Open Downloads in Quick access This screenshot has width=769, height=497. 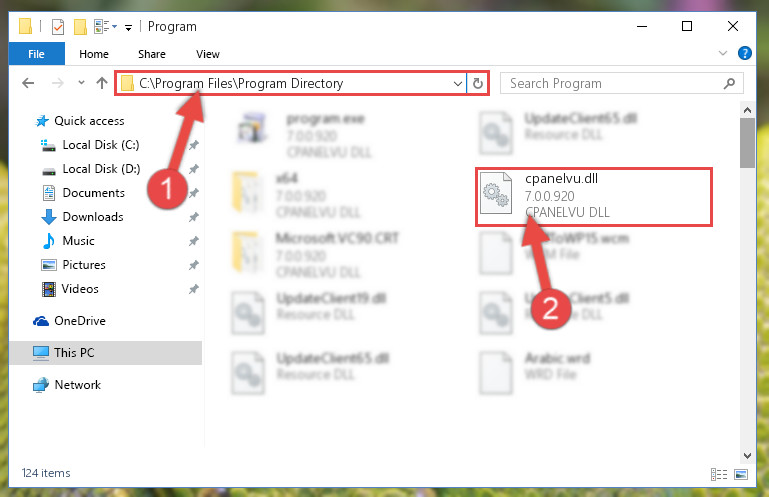click(93, 217)
